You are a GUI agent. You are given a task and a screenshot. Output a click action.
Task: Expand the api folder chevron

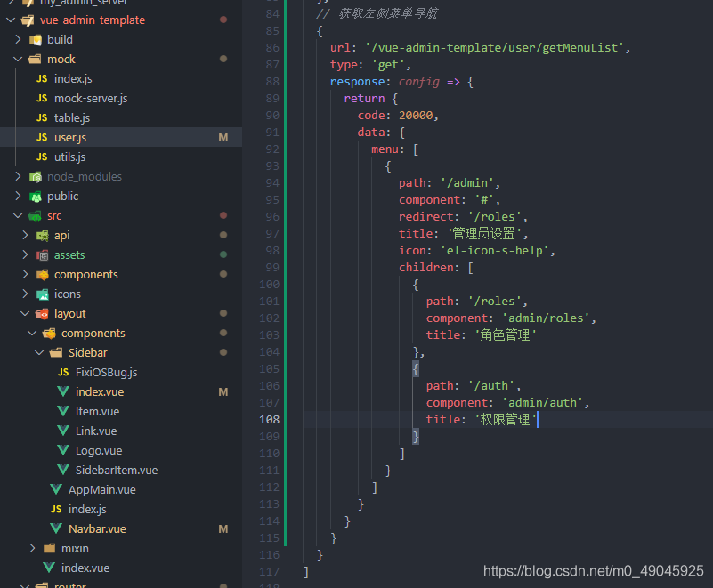point(25,235)
